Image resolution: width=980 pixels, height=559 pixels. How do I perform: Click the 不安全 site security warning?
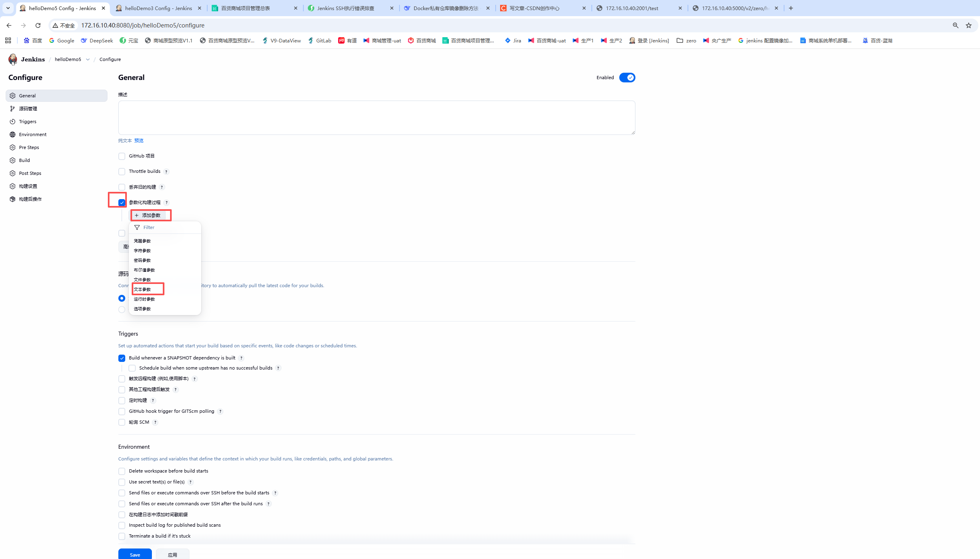click(64, 25)
